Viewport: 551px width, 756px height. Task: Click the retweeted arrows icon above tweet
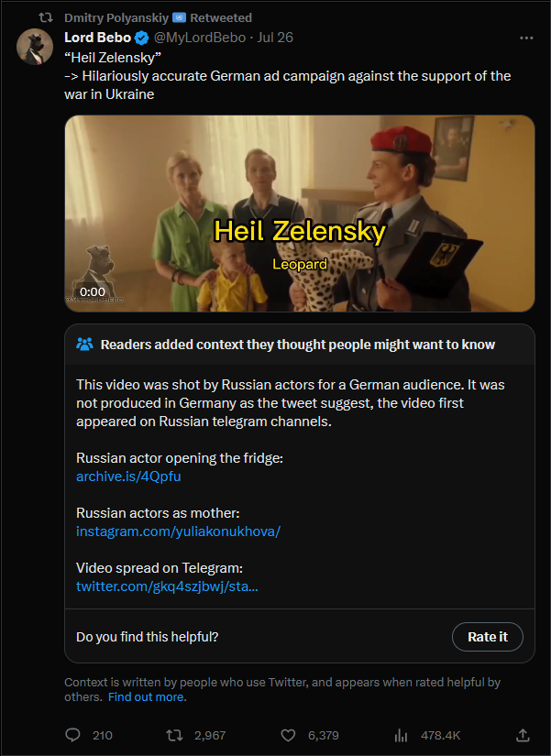46,17
